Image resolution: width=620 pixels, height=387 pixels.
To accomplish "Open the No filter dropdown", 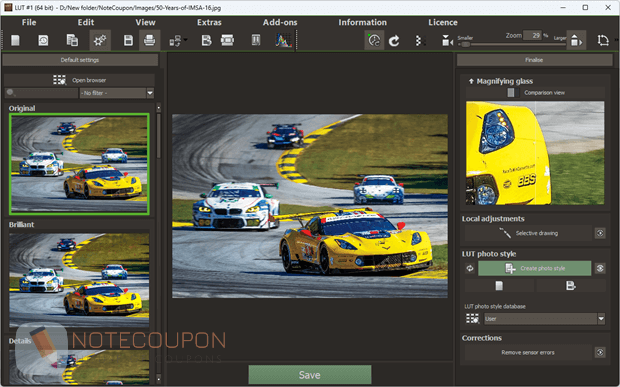I will point(117,93).
